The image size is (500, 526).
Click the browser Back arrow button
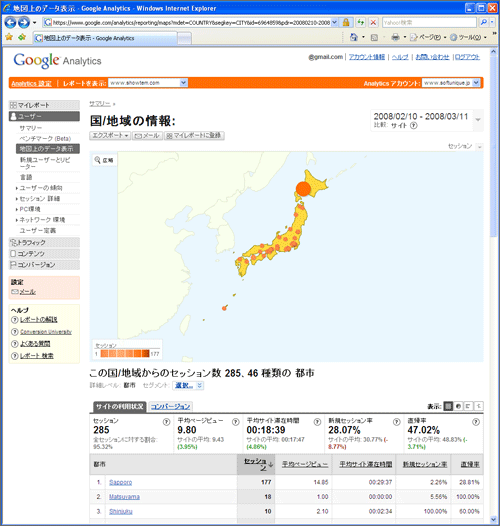click(x=10, y=22)
